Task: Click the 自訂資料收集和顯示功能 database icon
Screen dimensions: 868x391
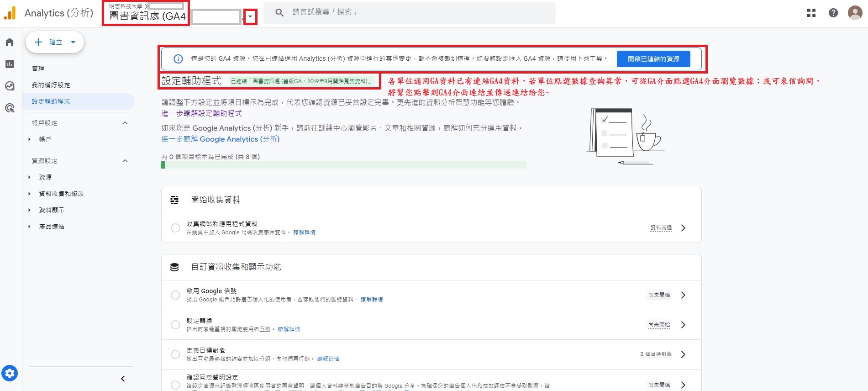Action: tap(174, 267)
